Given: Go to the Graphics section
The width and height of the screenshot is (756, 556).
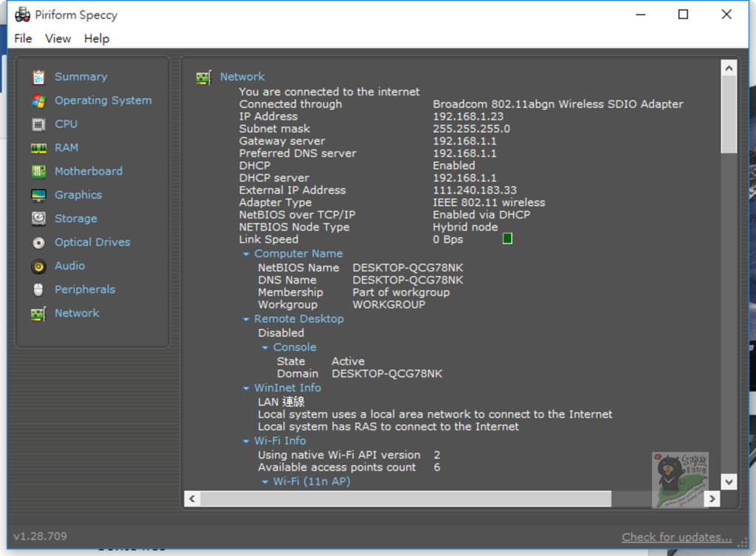Looking at the screenshot, I should [78, 195].
